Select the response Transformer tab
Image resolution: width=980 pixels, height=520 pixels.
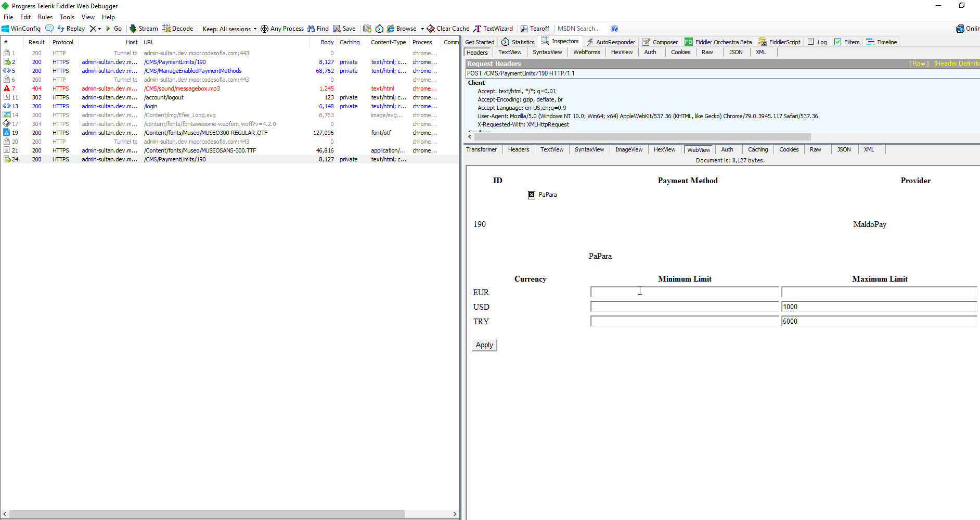[x=481, y=149]
